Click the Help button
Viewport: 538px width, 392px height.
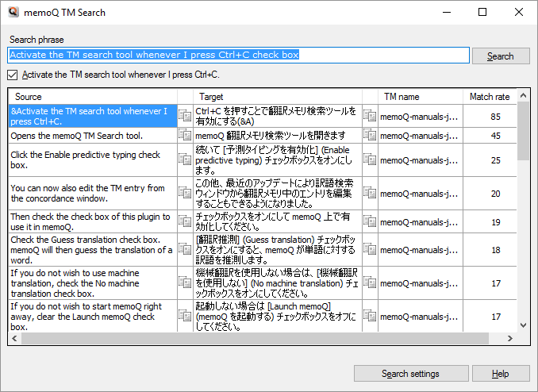point(501,374)
